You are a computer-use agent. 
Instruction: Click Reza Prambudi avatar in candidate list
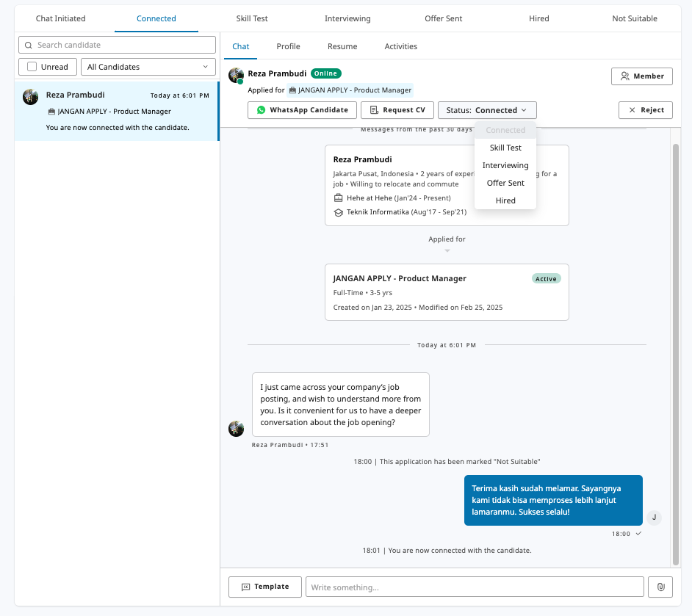(x=30, y=97)
